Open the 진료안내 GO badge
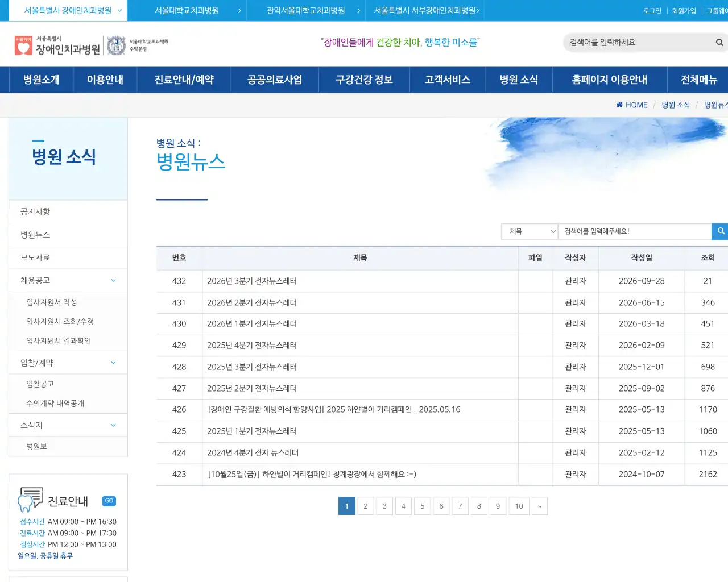Viewport: 728px width, 582px height. tap(109, 501)
